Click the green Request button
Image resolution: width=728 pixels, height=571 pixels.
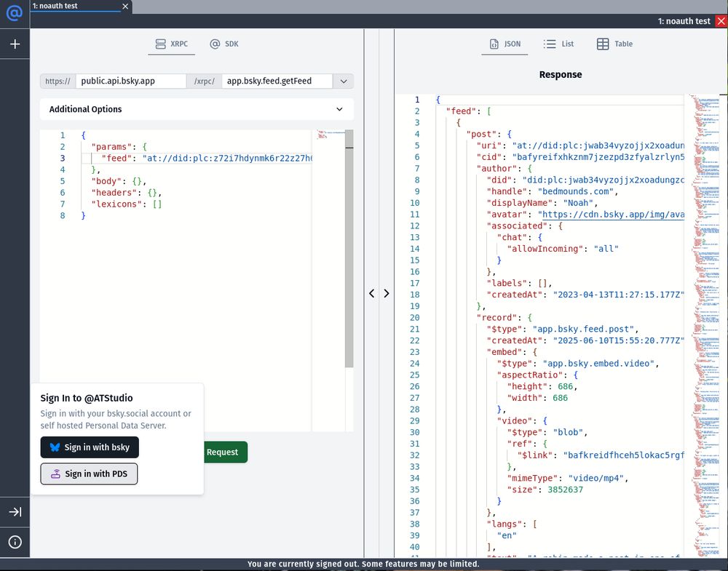tap(226, 452)
